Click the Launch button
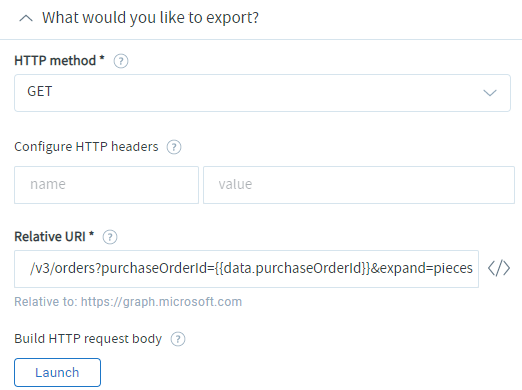 tap(57, 372)
